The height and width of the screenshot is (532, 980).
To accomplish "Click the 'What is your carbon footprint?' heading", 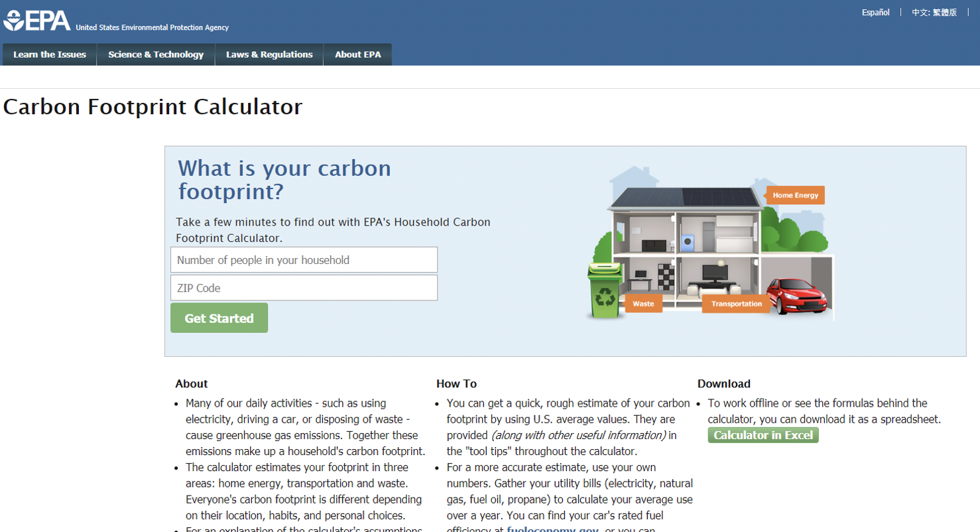I will (x=284, y=180).
